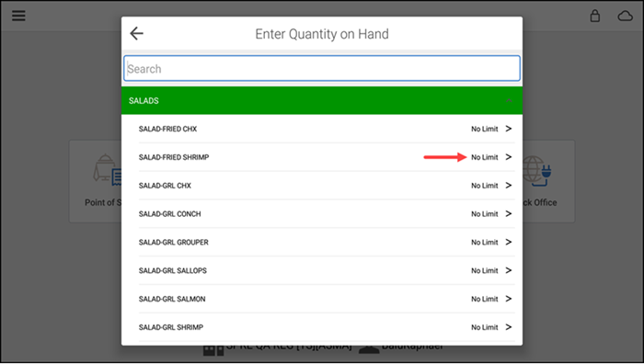644x364 pixels.
Task: Select the SALAD-GRL SHRIMP item
Action: 327,327
